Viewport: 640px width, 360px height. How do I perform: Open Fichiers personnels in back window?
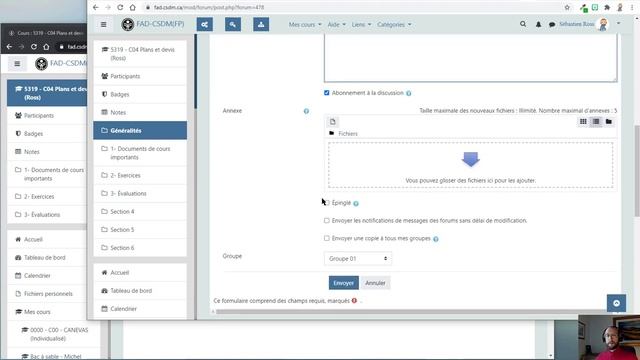(48, 294)
